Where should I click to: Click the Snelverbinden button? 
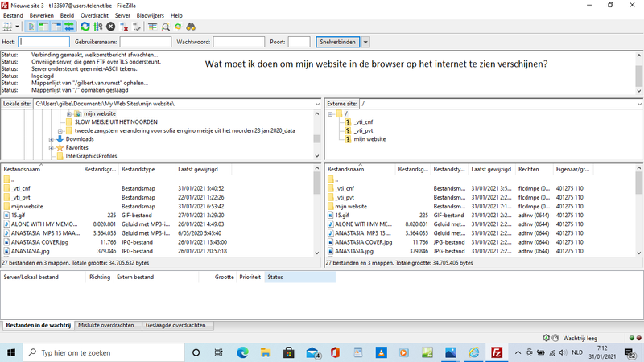pos(337,42)
